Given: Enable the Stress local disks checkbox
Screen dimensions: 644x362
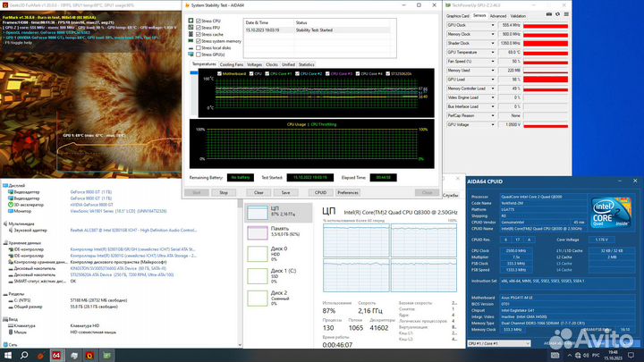Looking at the screenshot, I should pyautogui.click(x=199, y=47).
